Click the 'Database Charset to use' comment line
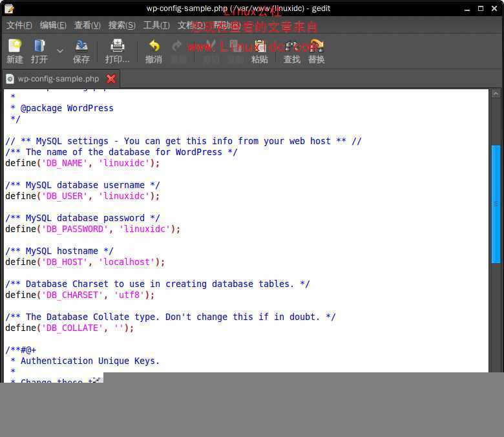Image resolution: width=504 pixels, height=437 pixels. 158,284
